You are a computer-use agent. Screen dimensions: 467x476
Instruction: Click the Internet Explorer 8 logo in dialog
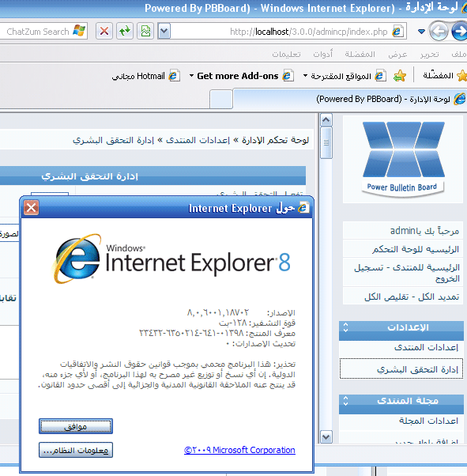[172, 259]
